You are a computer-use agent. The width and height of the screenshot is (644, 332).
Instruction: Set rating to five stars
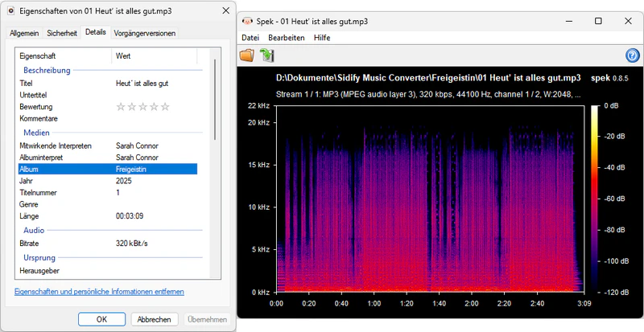pos(165,107)
